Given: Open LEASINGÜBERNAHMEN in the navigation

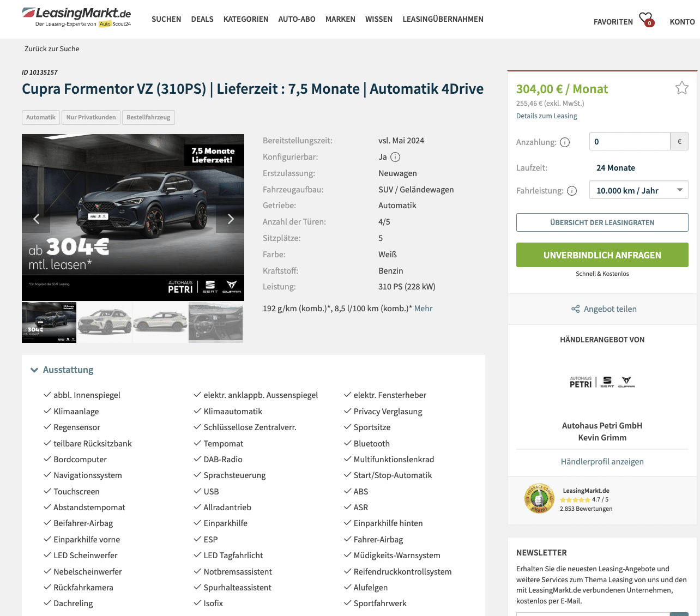Looking at the screenshot, I should click(443, 19).
